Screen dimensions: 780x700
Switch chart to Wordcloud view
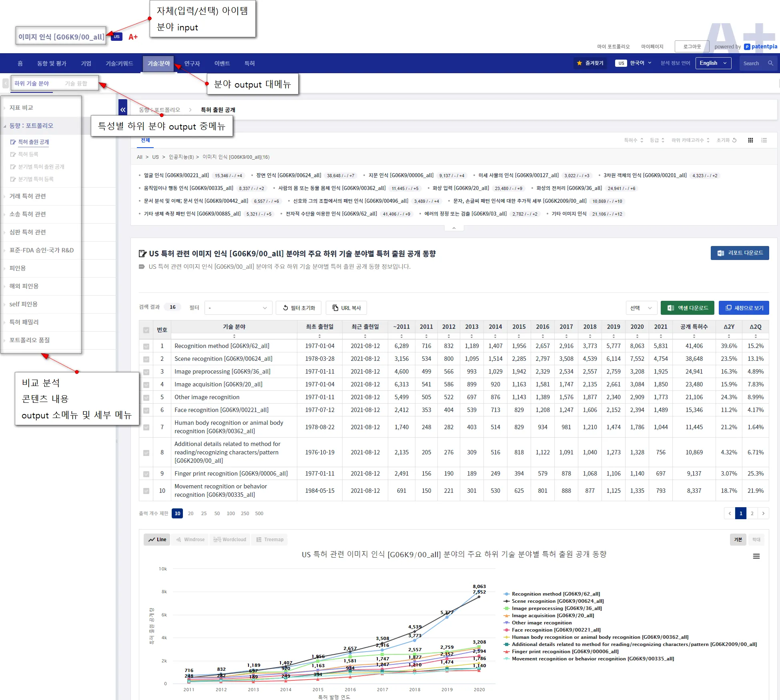click(230, 540)
